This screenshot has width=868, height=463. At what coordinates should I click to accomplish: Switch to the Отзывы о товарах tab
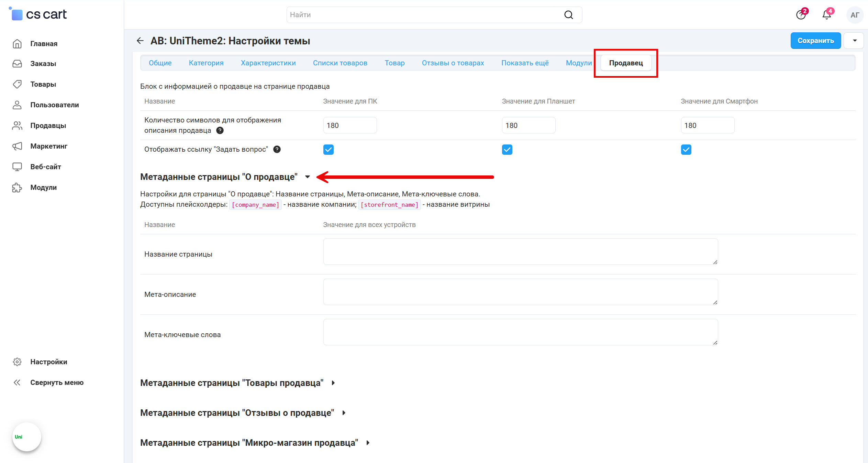click(453, 63)
